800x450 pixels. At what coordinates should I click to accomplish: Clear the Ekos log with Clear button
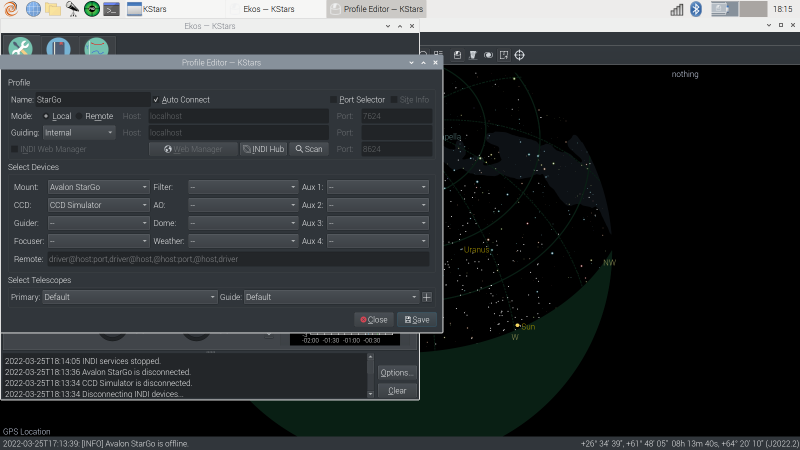(397, 391)
